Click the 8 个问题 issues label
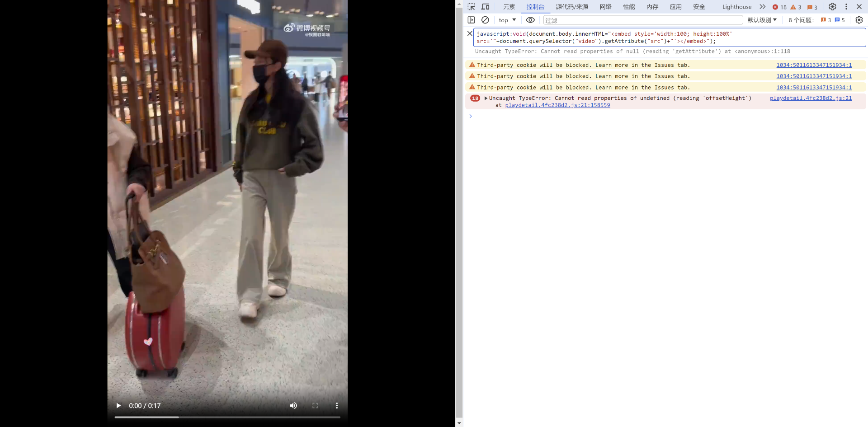868x427 pixels. coord(801,20)
